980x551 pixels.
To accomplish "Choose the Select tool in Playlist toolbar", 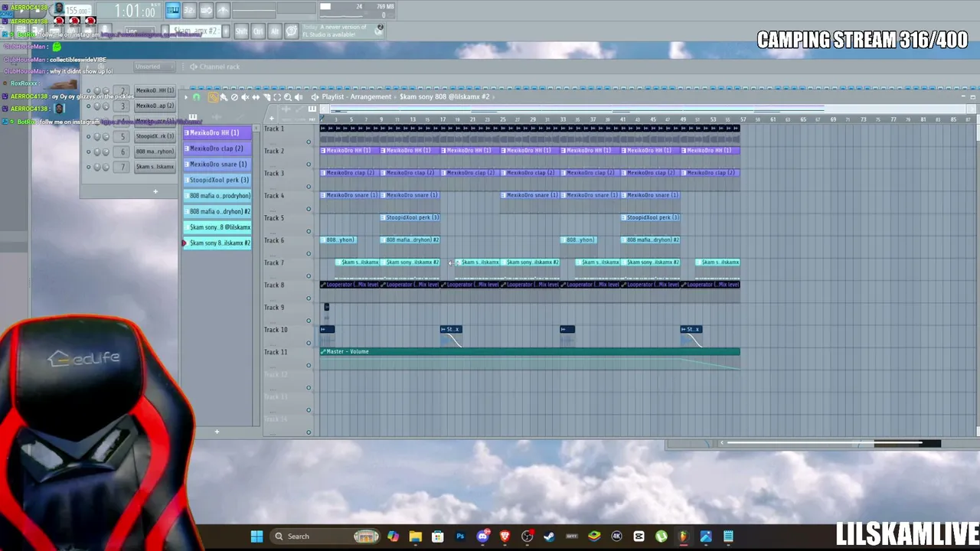I will [x=277, y=97].
